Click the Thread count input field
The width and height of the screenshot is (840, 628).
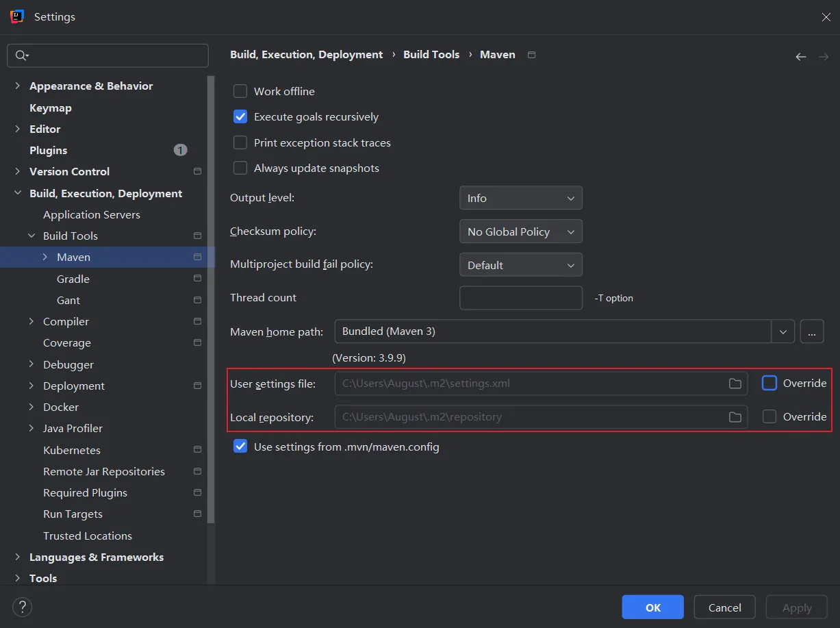(520, 298)
